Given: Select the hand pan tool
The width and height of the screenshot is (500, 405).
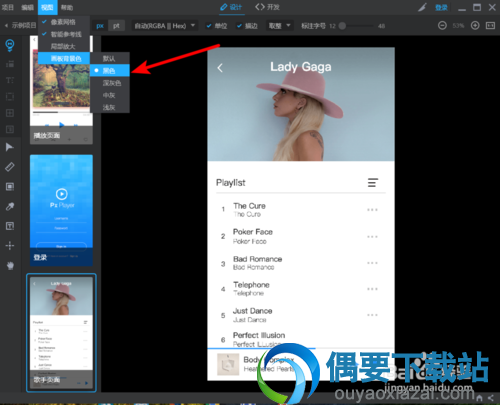Looking at the screenshot, I should click(10, 265).
